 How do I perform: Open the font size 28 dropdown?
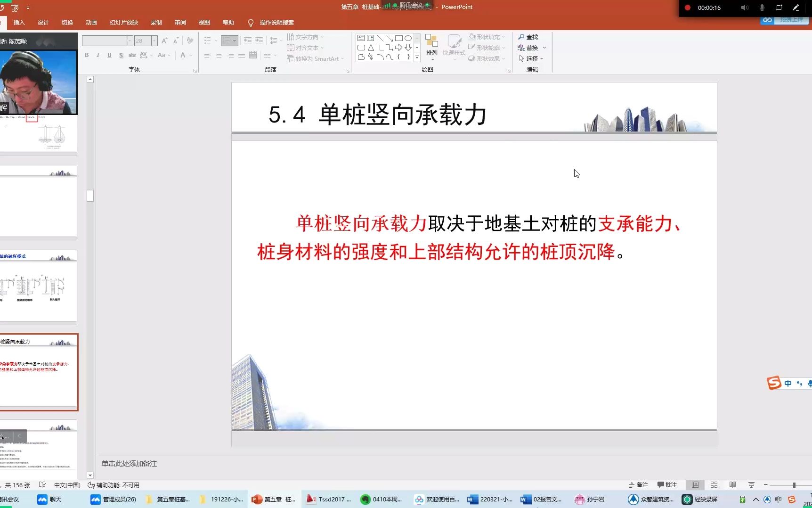(154, 41)
